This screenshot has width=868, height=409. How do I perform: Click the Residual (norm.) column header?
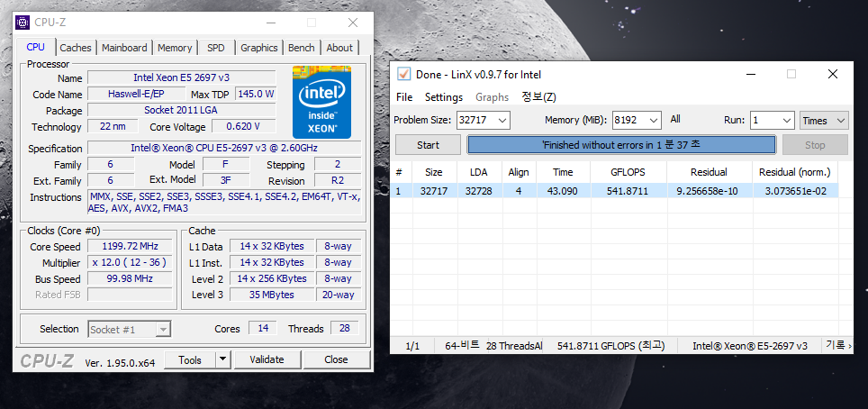pyautogui.click(x=794, y=172)
